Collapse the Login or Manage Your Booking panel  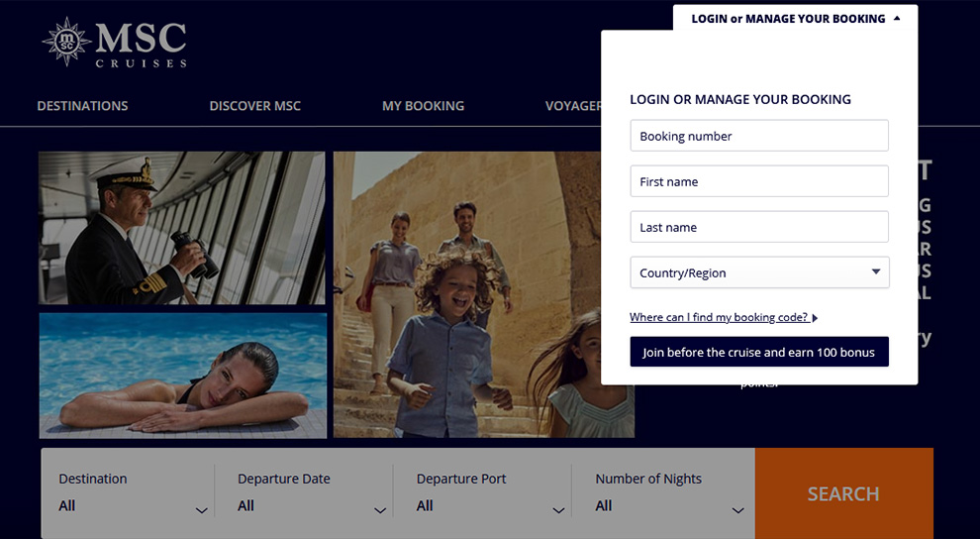[x=796, y=18]
